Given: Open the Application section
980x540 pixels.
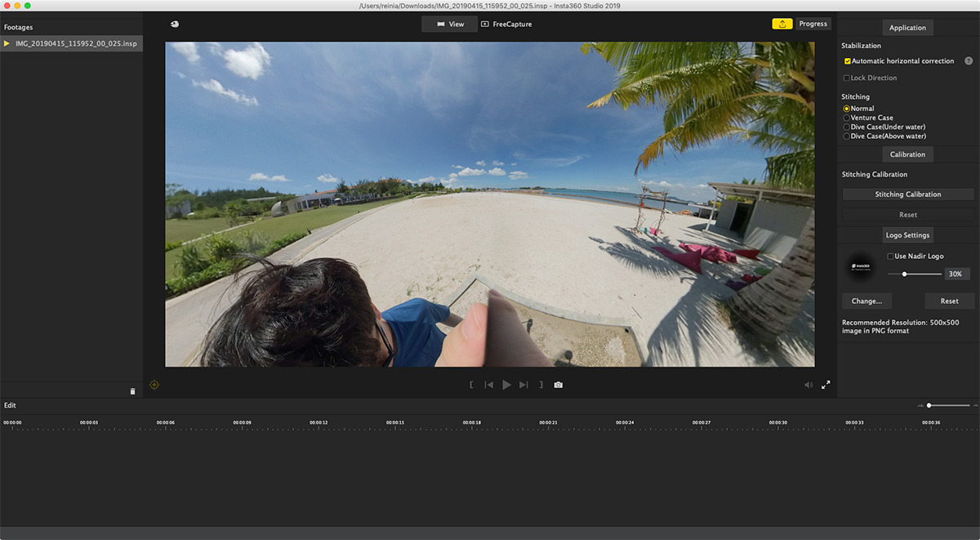Looking at the screenshot, I should coord(907,28).
